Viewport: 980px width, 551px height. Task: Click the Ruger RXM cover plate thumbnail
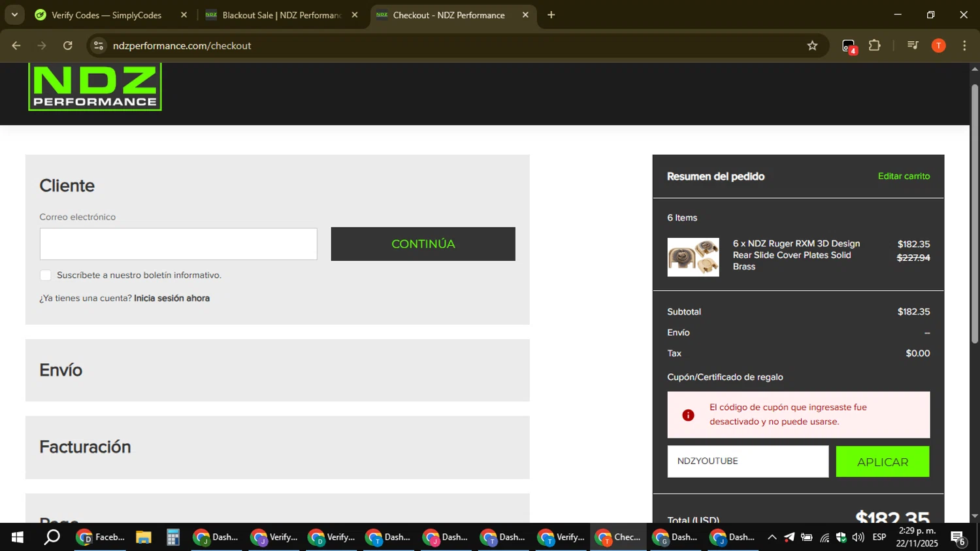(x=693, y=257)
